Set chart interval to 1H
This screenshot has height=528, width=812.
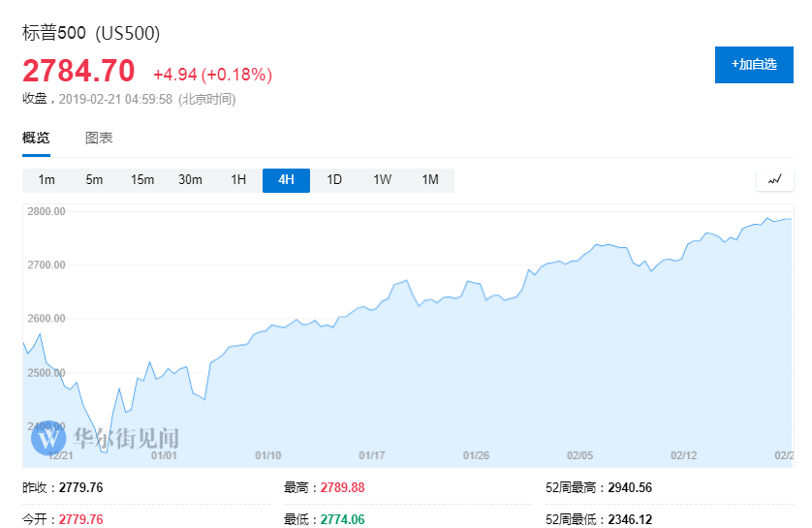[x=238, y=180]
